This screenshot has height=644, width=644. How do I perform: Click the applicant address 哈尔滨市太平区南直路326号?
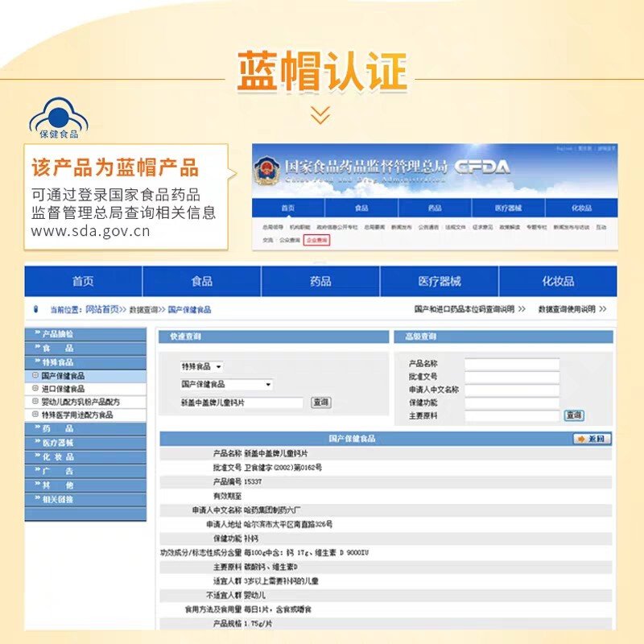288,525
